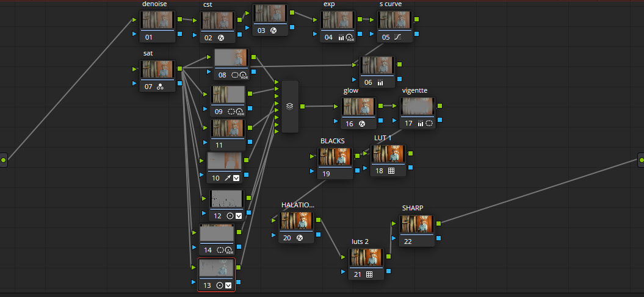
Task: Click the bars icon on node 06
Action: point(380,82)
